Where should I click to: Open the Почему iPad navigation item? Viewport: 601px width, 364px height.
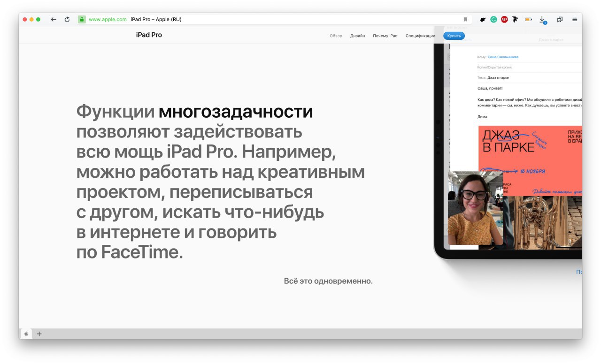[385, 36]
